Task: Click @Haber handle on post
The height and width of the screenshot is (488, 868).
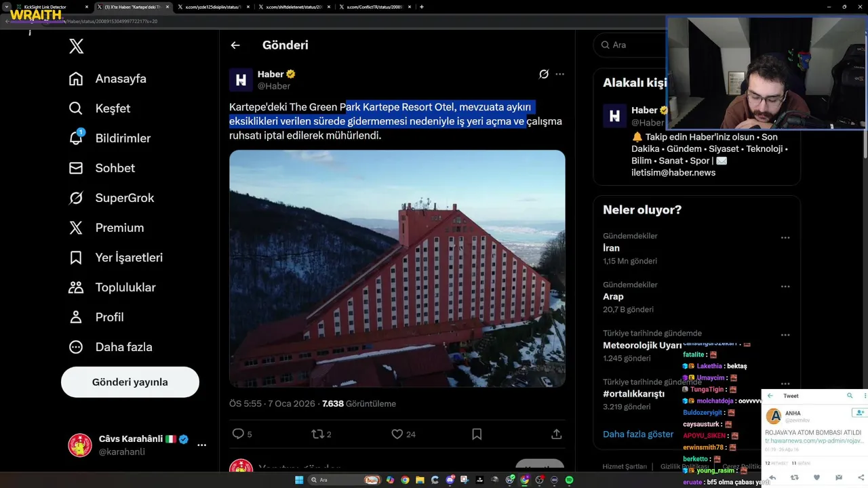Action: coord(274,86)
